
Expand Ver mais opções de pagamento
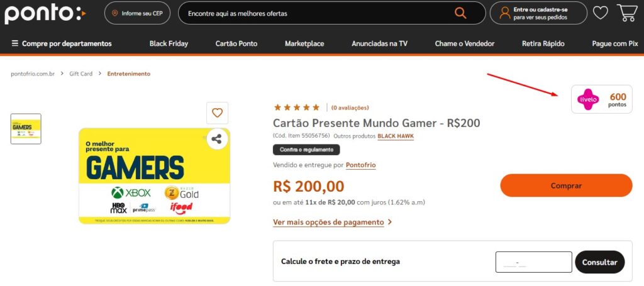click(332, 222)
